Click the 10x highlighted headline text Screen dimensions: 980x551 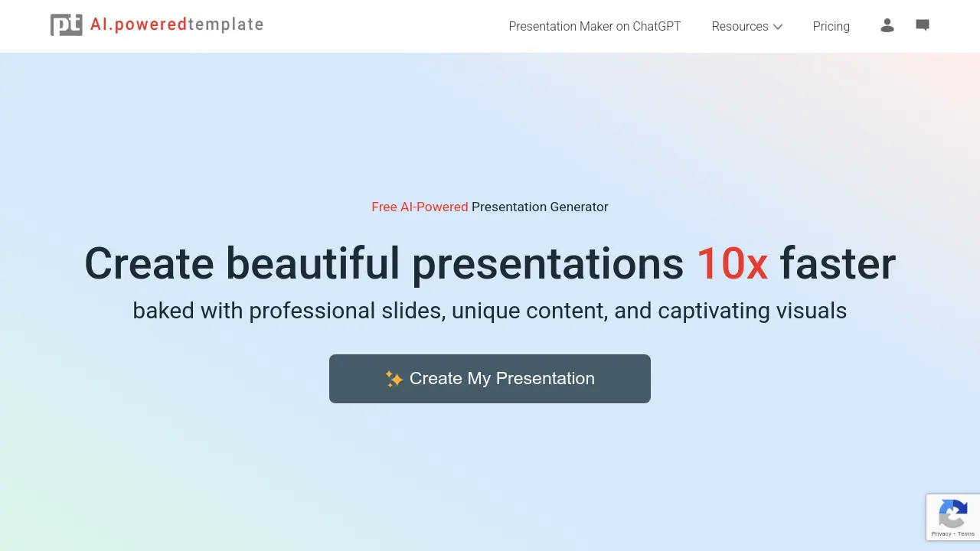coord(733,263)
